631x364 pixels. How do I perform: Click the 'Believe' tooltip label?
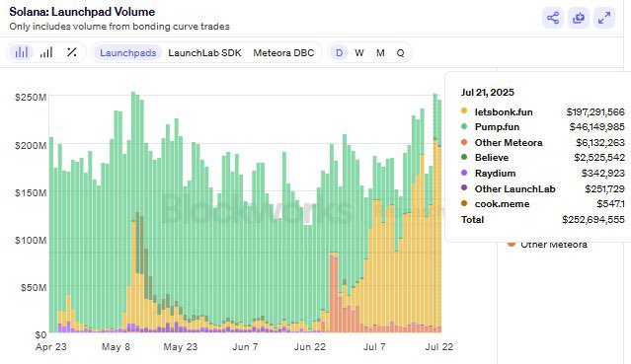click(492, 158)
